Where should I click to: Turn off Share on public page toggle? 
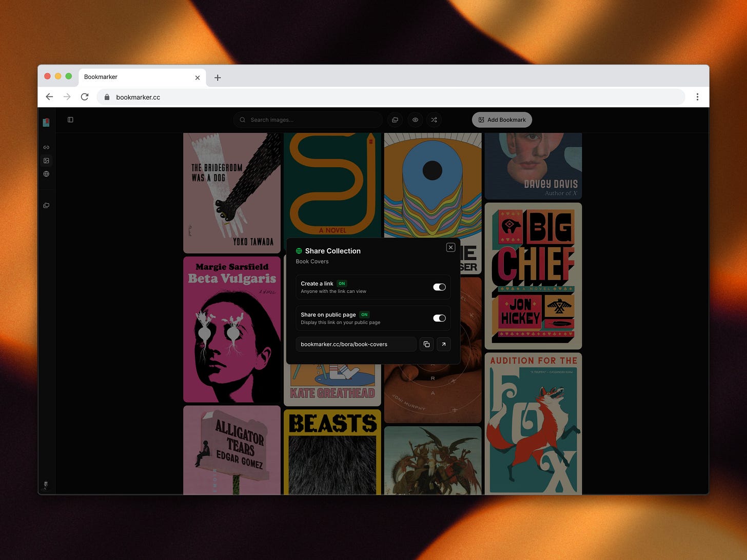(439, 318)
